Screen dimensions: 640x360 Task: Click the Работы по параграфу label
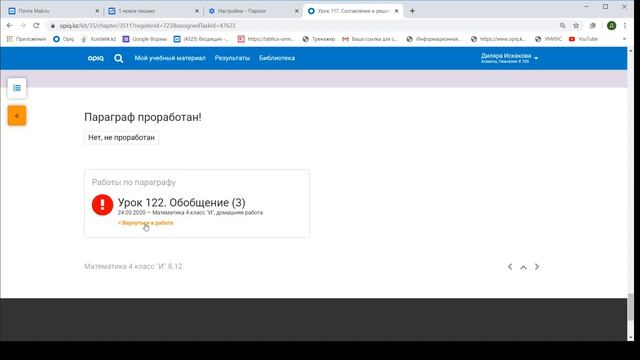point(134,182)
